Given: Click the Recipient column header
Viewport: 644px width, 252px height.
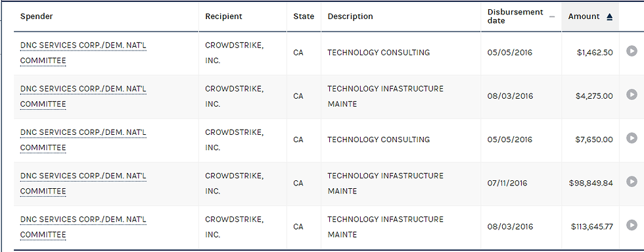Looking at the screenshot, I should [224, 16].
